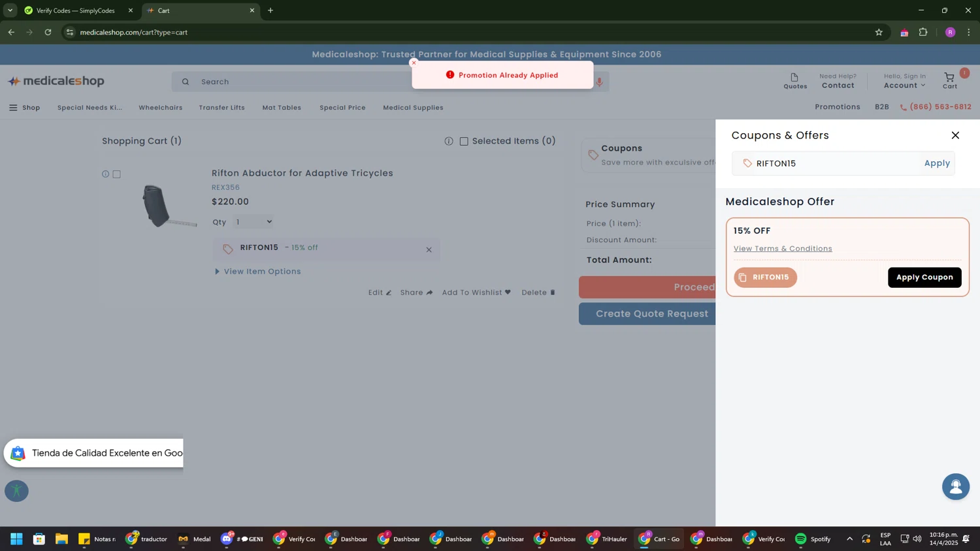Open Rifton Abductor for Adaptive Tricycles title

click(x=302, y=173)
